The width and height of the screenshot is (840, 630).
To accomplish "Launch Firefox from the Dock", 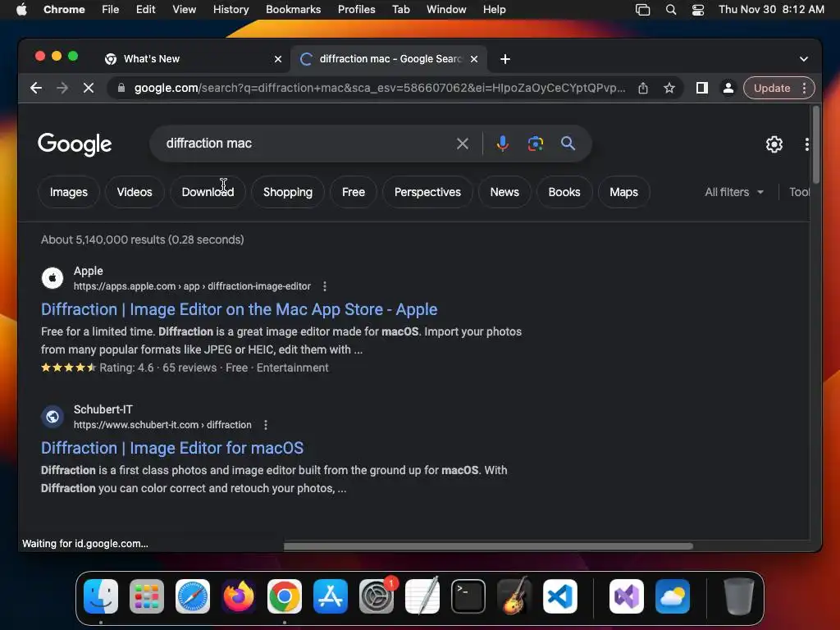I will coord(239,596).
